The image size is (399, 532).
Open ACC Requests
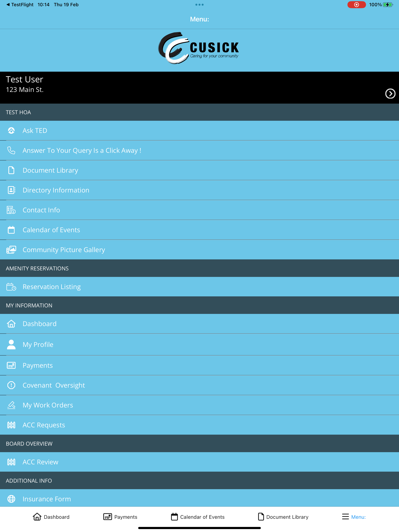click(x=199, y=425)
